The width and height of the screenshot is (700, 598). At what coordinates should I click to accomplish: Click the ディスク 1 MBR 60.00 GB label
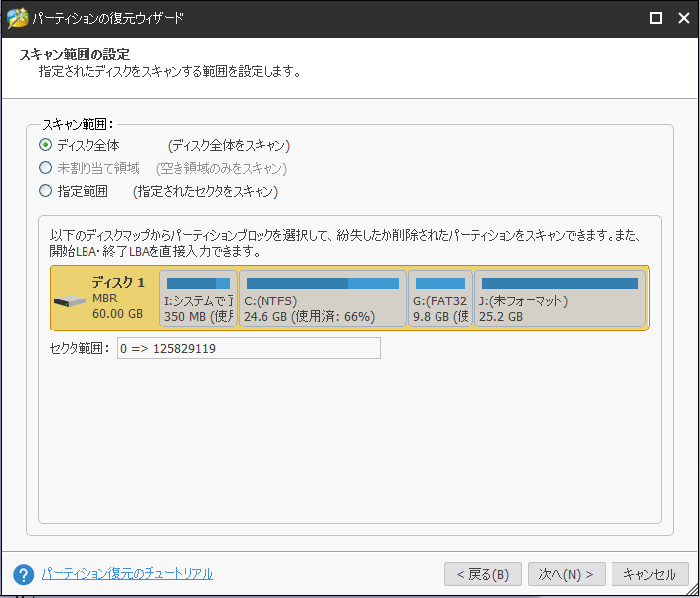[118, 298]
